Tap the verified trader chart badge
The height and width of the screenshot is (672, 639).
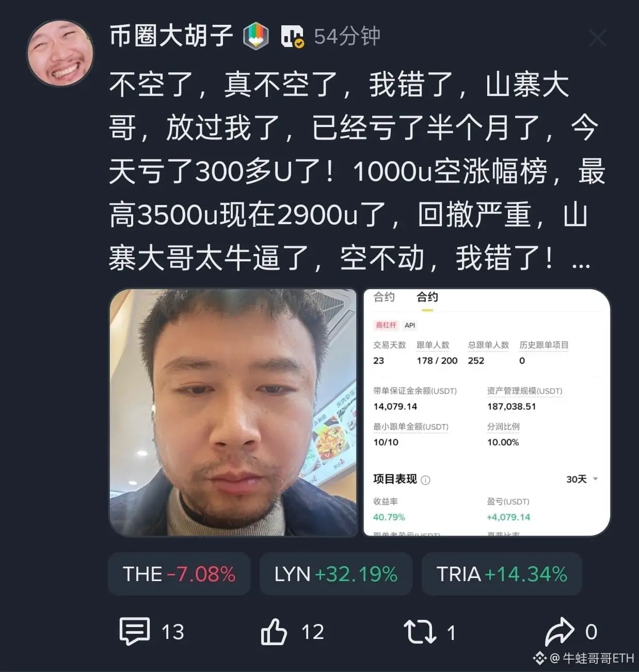coord(292,36)
